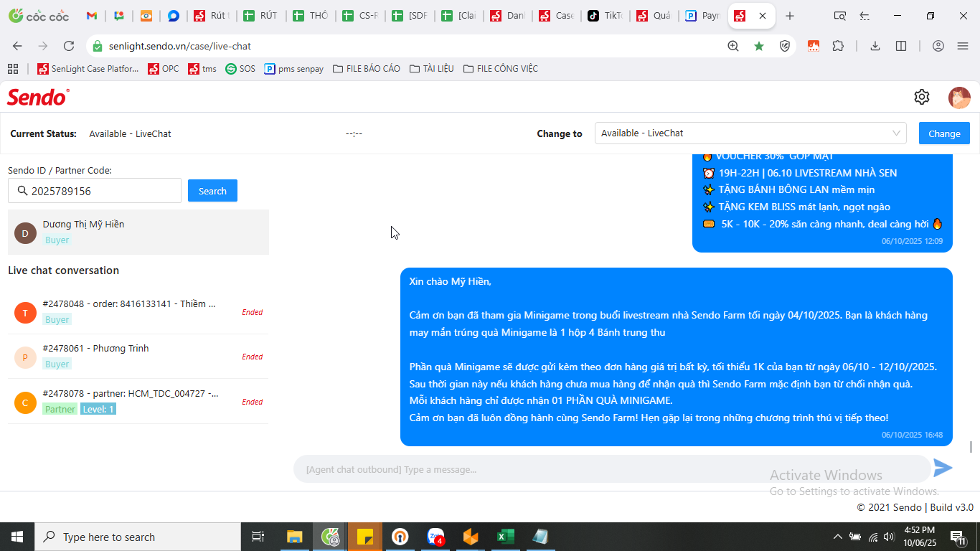The width and height of the screenshot is (980, 551).
Task: View site security lock information
Action: 98,46
